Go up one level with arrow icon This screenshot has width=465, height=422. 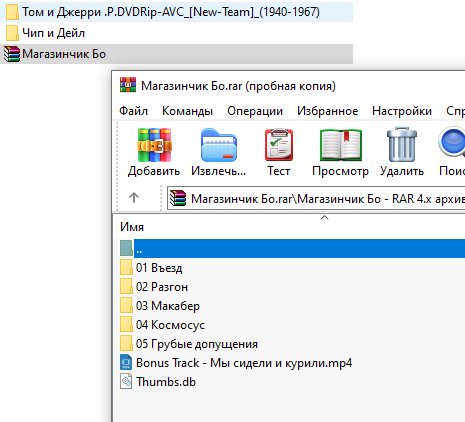pos(134,198)
